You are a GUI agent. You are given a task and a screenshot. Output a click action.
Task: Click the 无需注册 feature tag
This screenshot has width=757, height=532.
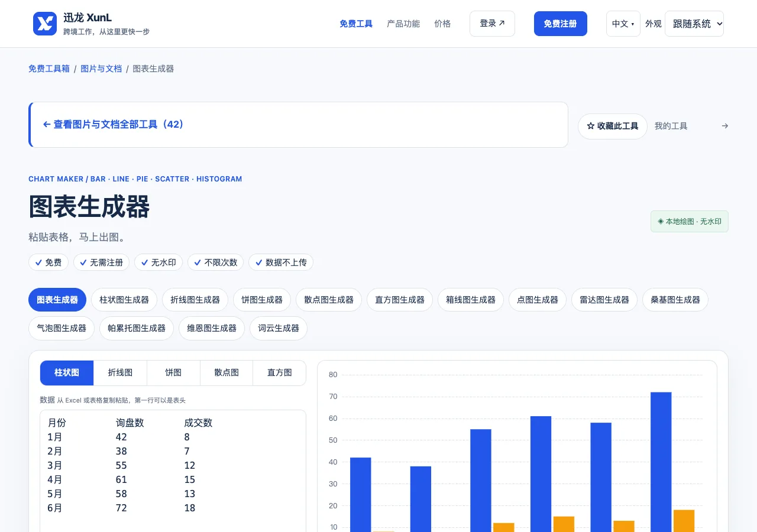coord(101,262)
